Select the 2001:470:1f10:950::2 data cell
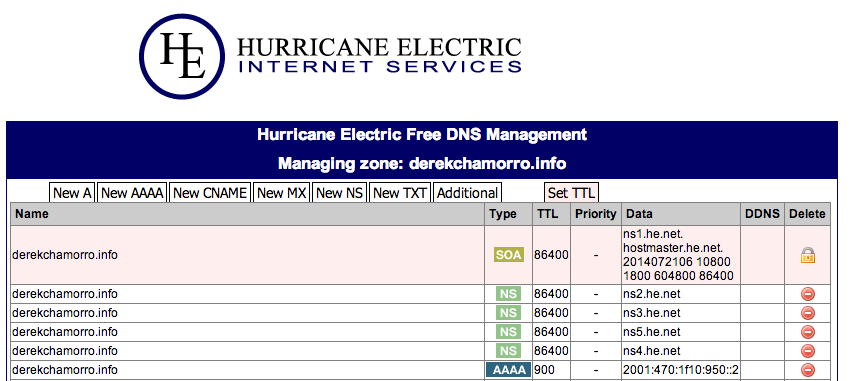851x381 pixels. pos(681,370)
